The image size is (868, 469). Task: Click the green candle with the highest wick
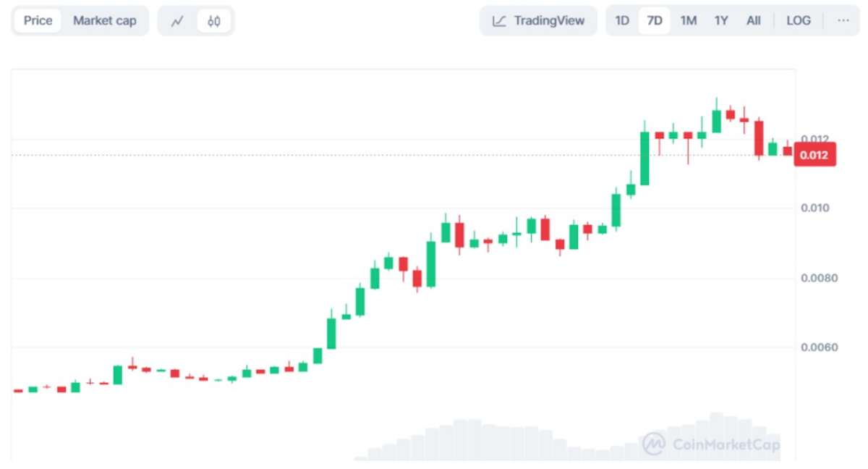(x=716, y=120)
